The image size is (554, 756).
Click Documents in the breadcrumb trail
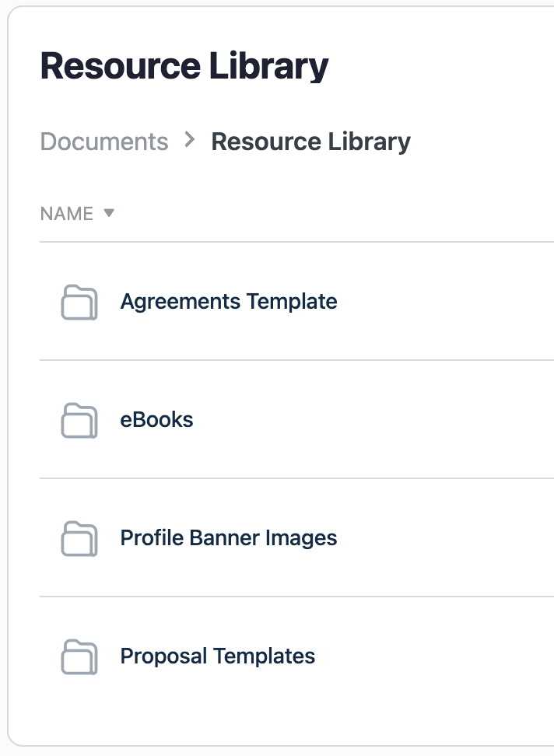coord(104,142)
